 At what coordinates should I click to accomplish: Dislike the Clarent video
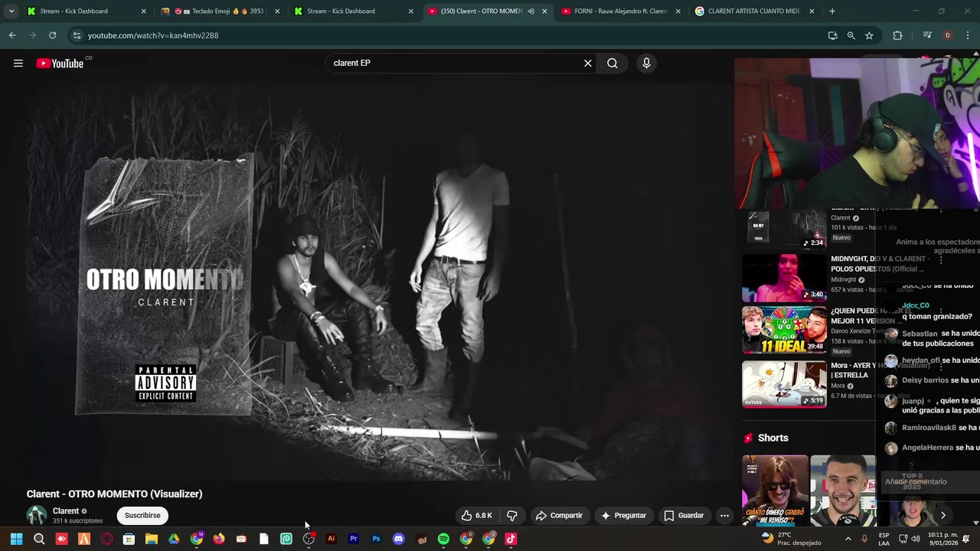click(512, 516)
